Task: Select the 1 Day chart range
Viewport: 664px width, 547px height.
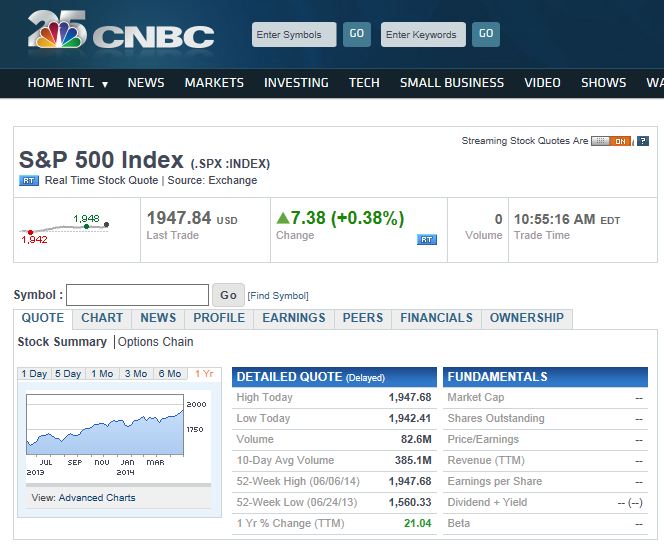Action: (34, 374)
